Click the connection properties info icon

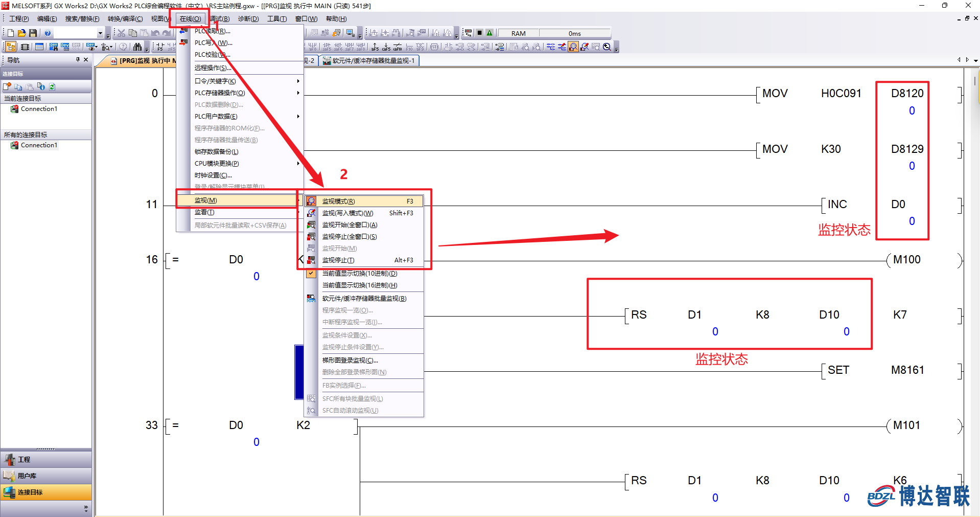tap(41, 87)
